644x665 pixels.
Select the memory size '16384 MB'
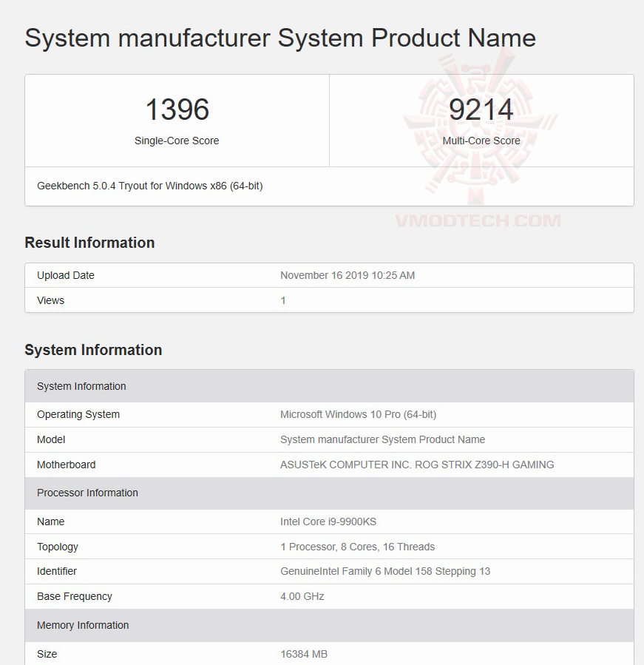(x=304, y=654)
